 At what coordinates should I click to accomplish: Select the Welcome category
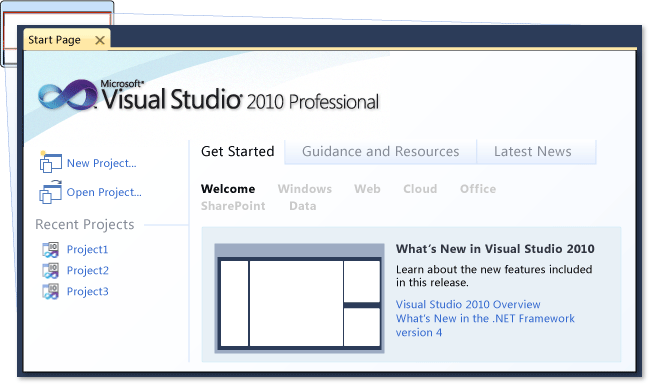click(x=228, y=189)
